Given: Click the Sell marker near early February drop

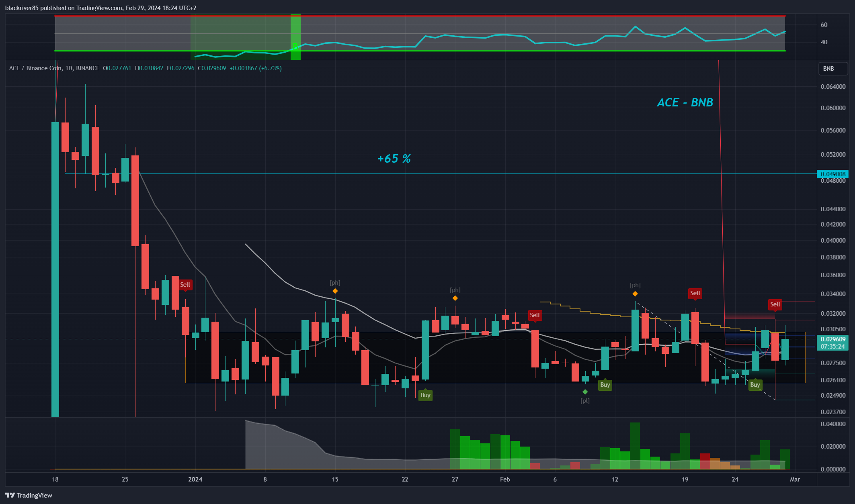Looking at the screenshot, I should point(535,315).
